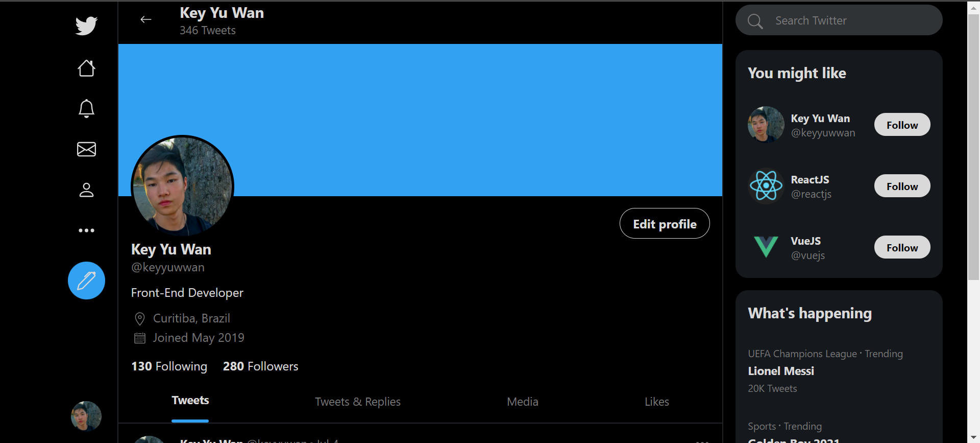The image size is (980, 443).
Task: Click UEFA Champions League · Trending label
Action: (825, 354)
